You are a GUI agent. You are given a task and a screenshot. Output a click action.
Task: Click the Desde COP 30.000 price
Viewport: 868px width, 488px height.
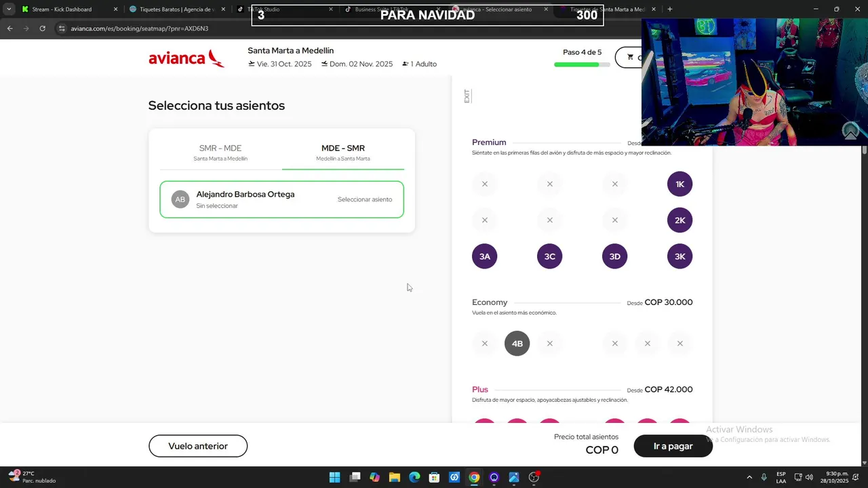coord(660,302)
